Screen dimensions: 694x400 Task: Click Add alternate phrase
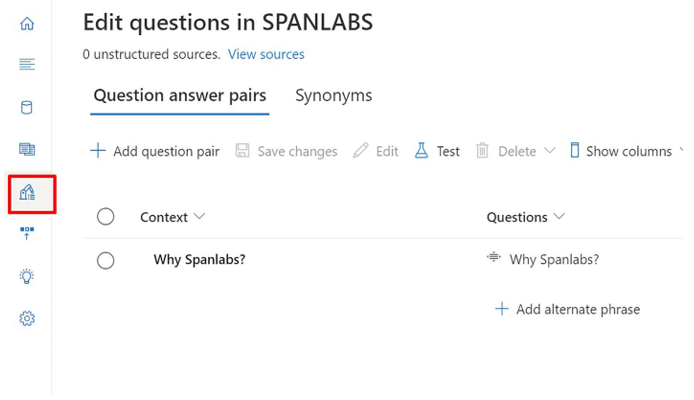click(567, 309)
